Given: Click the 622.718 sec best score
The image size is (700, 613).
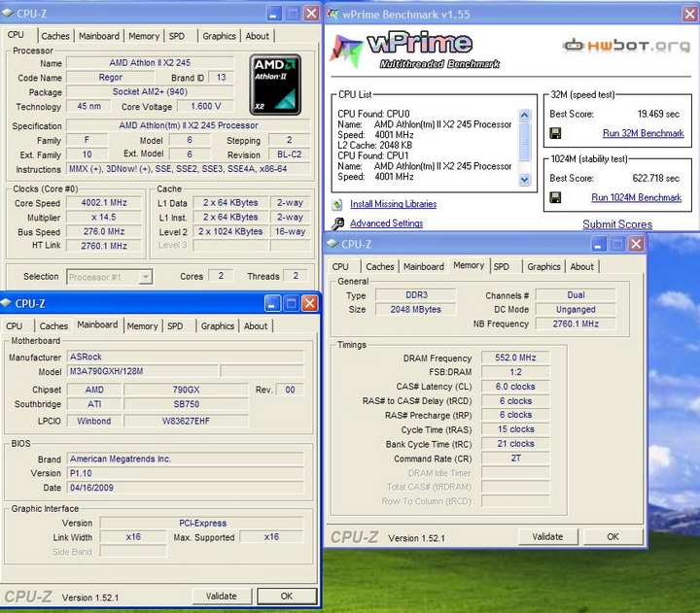Looking at the screenshot, I should pyautogui.click(x=656, y=178).
